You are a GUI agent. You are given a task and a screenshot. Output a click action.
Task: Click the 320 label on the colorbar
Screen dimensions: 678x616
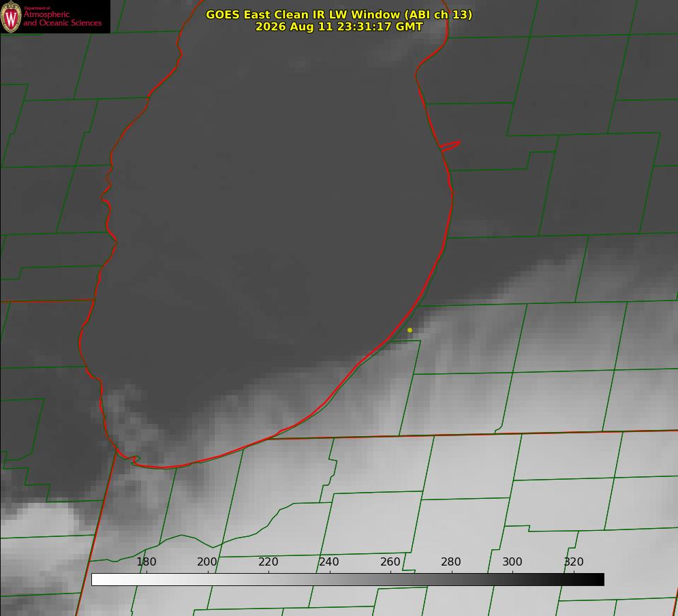[x=574, y=561]
